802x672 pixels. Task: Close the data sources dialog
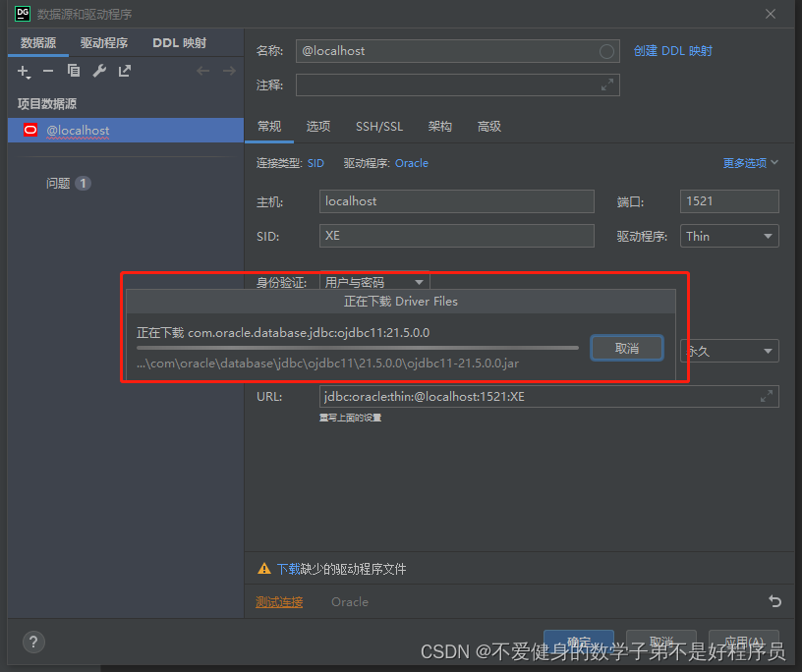[x=771, y=14]
